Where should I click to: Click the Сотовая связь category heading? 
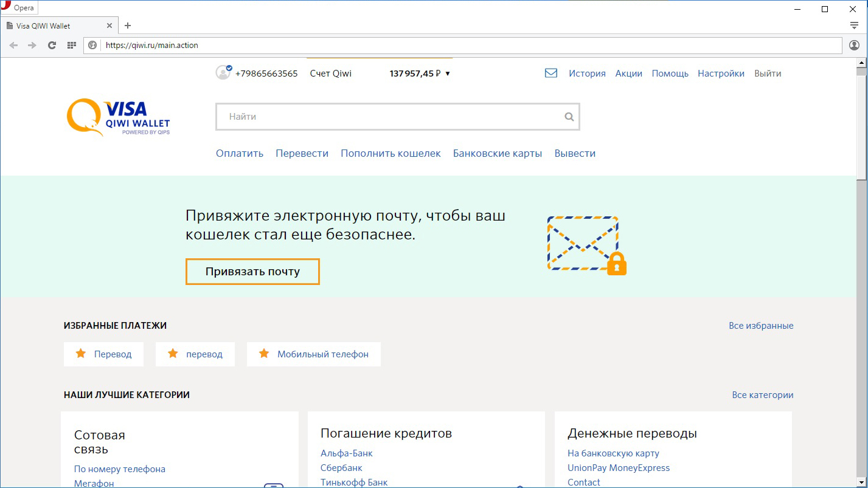point(100,442)
